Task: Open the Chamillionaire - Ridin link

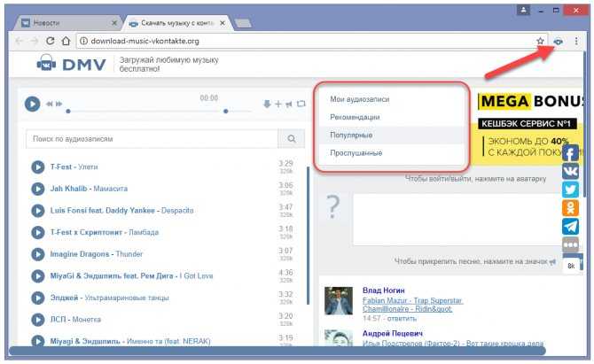Action: click(x=407, y=309)
